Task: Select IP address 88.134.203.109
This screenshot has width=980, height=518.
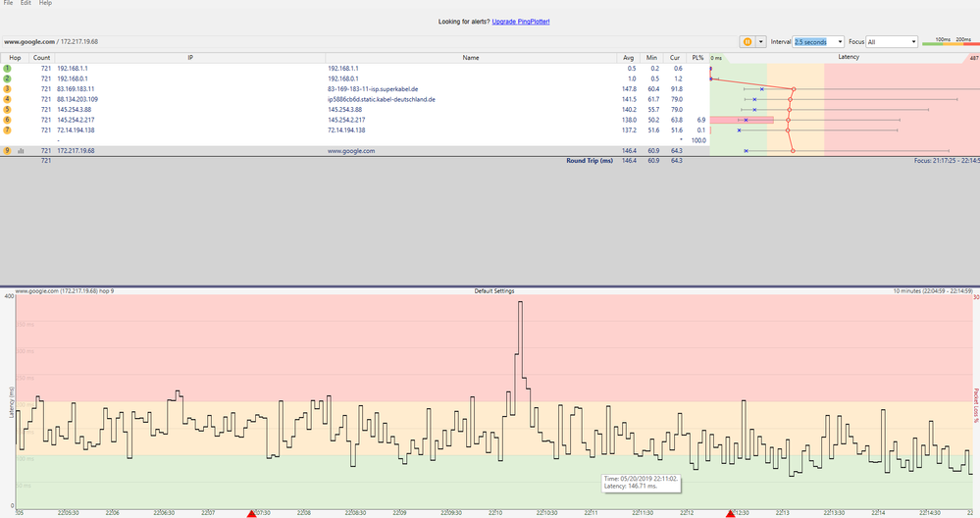Action: pyautogui.click(x=77, y=99)
